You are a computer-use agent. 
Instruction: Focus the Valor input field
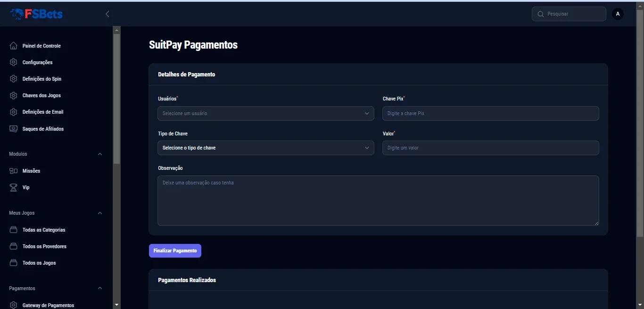click(x=491, y=148)
